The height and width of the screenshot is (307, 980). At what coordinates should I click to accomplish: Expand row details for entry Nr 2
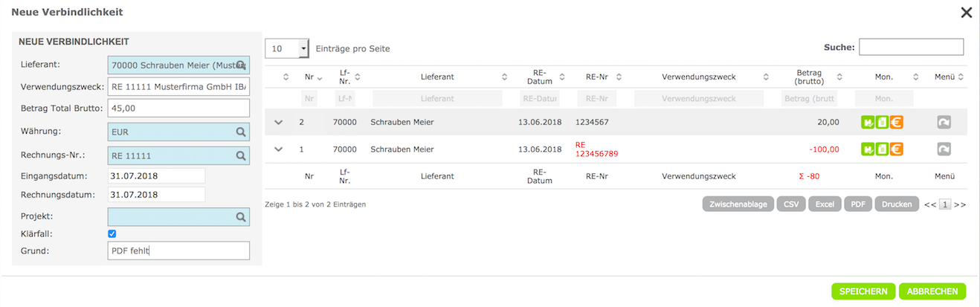279,122
